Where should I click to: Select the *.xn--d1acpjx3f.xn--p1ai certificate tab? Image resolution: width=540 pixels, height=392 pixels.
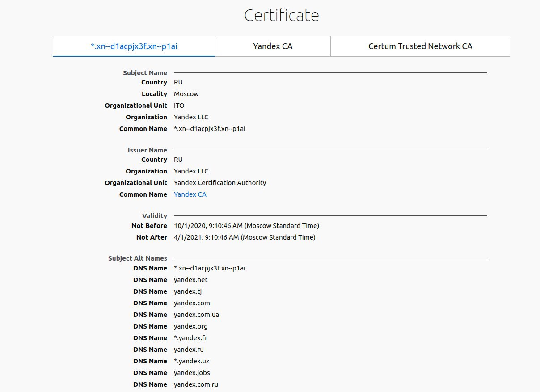coord(134,46)
